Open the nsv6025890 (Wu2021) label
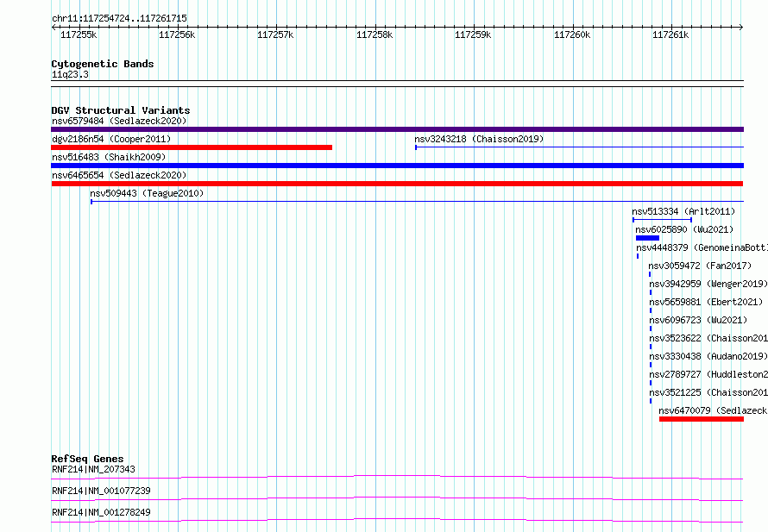Viewport: 768px width, 532px height. pos(684,229)
